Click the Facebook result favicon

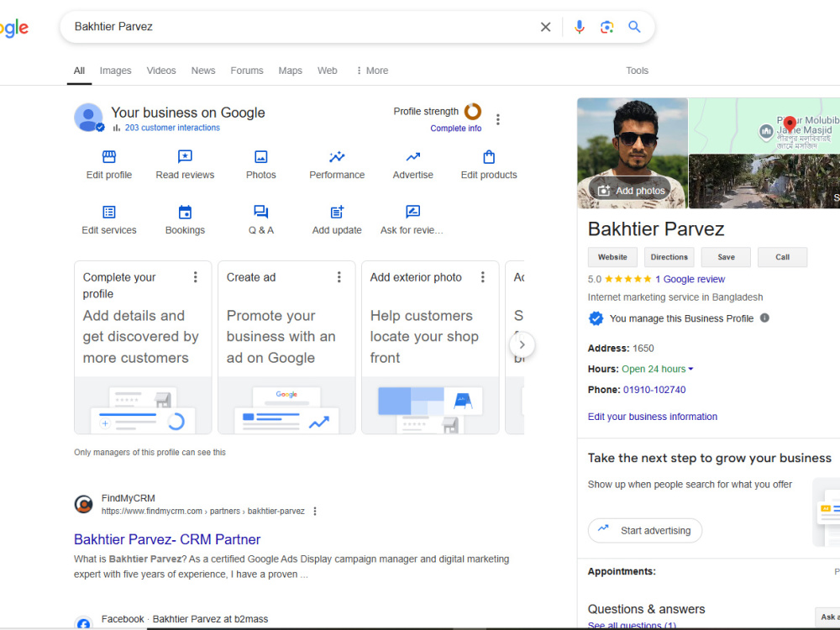[x=83, y=623]
